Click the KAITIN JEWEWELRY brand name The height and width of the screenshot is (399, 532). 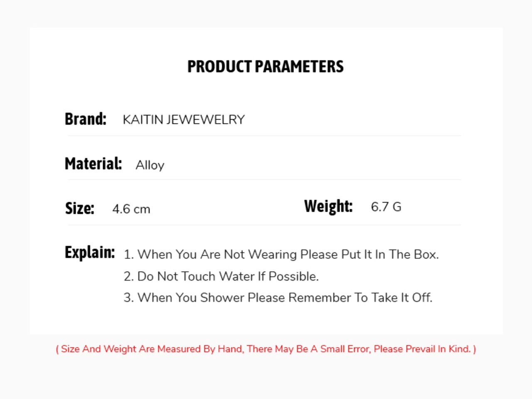coord(184,120)
